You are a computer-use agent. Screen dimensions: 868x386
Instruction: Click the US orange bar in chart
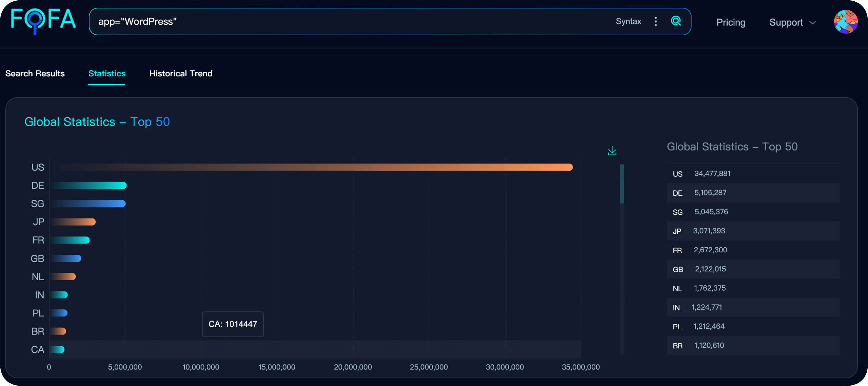(x=311, y=167)
